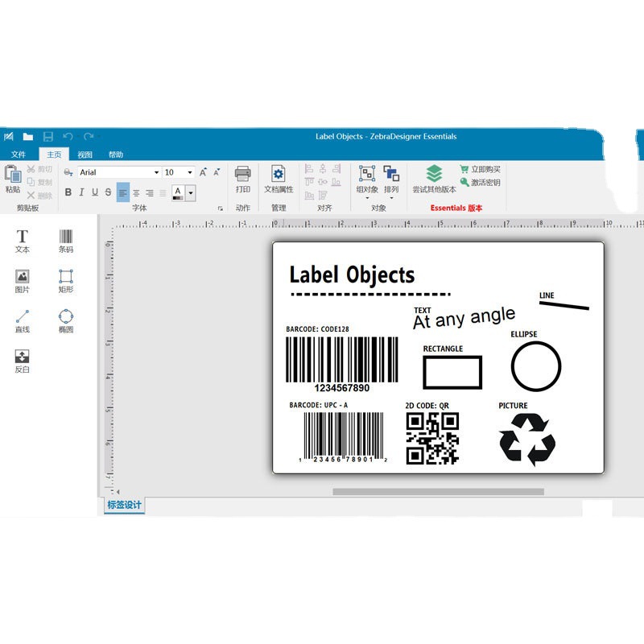644x644 pixels.
Task: Decrease font size with smaller A icon
Action: pyautogui.click(x=217, y=172)
